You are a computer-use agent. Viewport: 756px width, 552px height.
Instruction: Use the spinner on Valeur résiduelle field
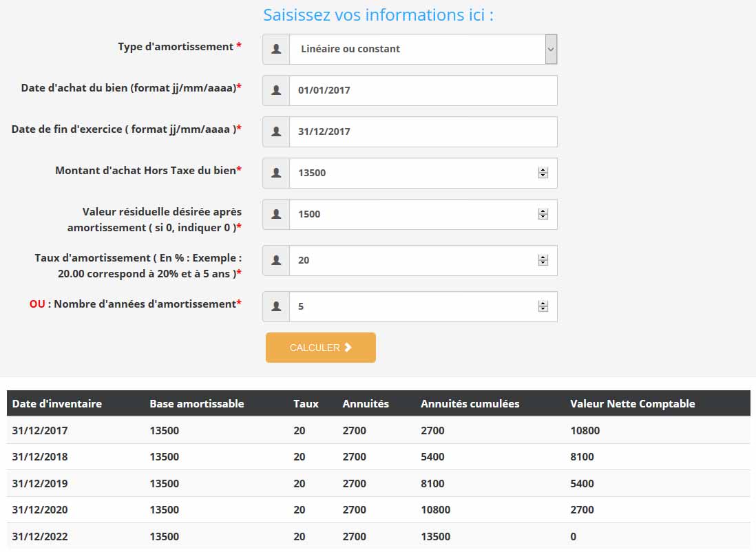click(543, 214)
